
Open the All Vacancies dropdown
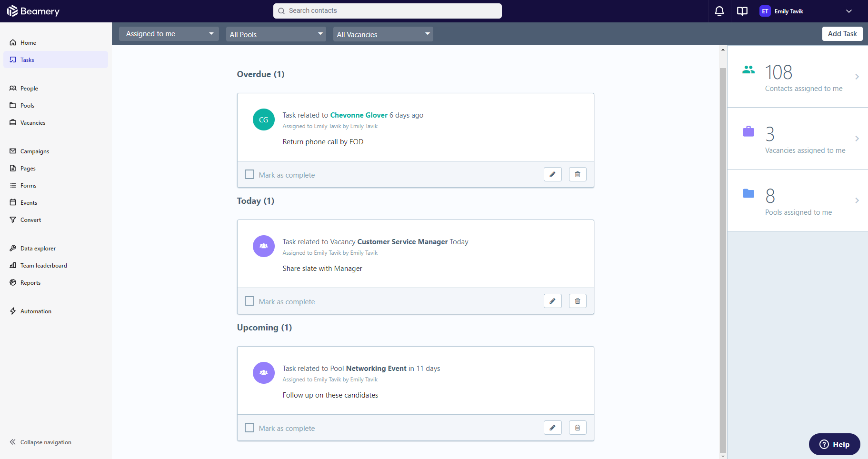click(383, 34)
